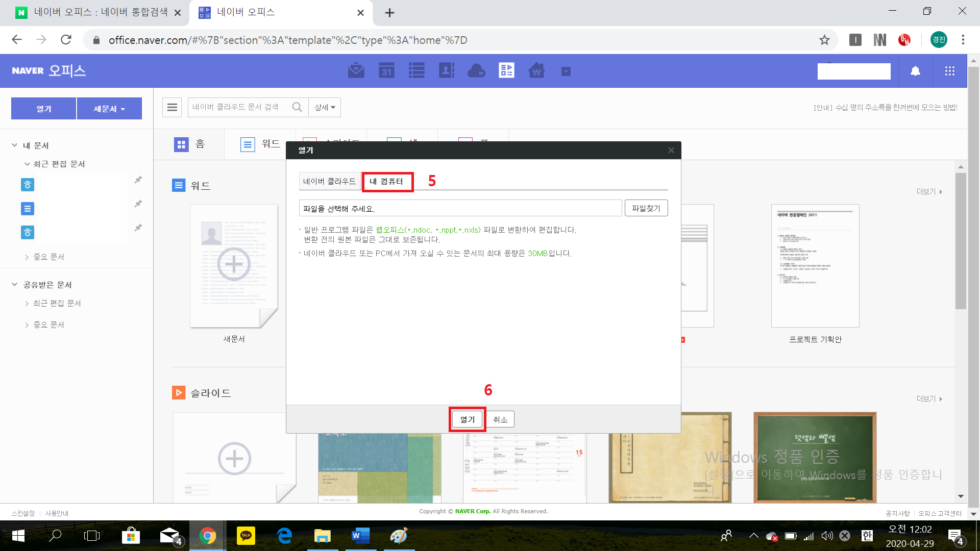Screen dimensions: 980x551
Task: Click the 취소 button in dialog
Action: 500,419
